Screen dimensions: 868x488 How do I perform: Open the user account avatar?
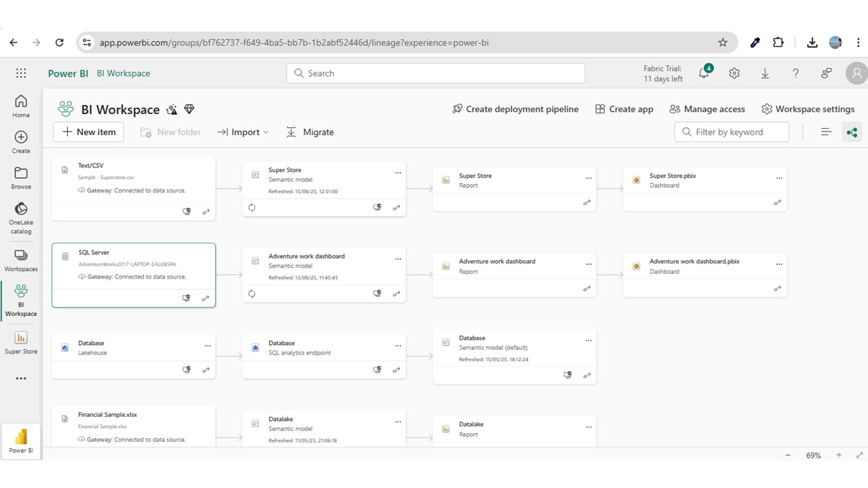(x=857, y=73)
